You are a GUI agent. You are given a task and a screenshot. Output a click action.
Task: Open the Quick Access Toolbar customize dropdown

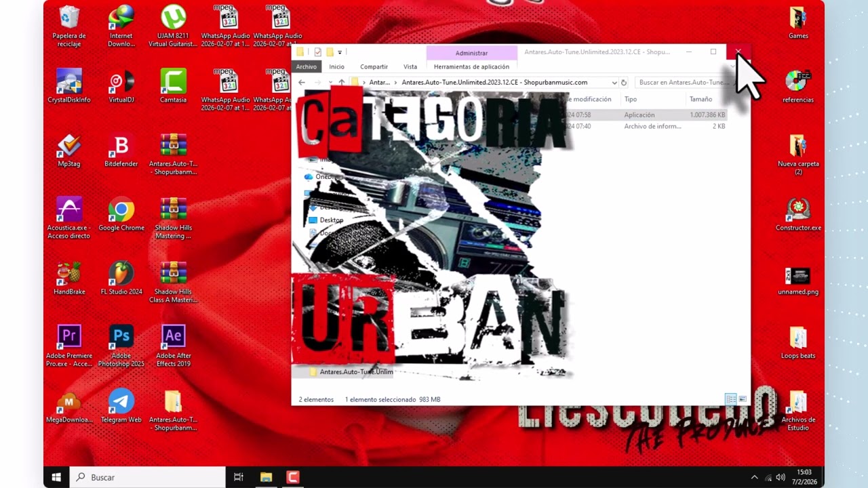pos(340,52)
